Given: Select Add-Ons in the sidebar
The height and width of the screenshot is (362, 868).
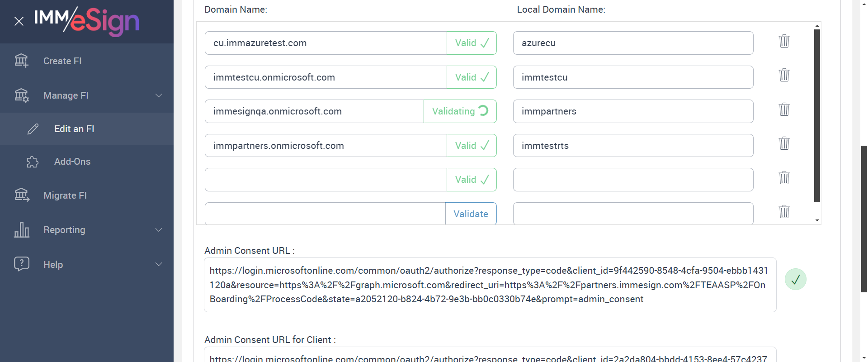Looking at the screenshot, I should click(72, 162).
